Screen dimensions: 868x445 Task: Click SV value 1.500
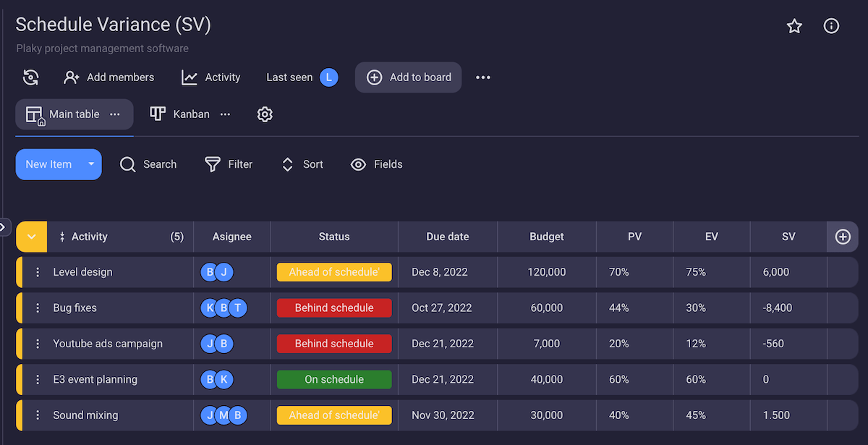click(776, 415)
